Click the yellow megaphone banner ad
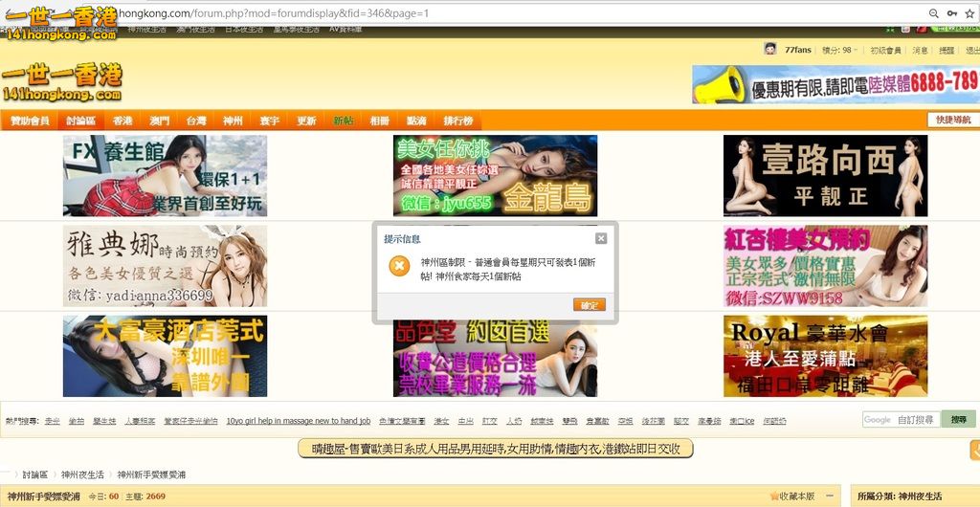 tap(835, 84)
